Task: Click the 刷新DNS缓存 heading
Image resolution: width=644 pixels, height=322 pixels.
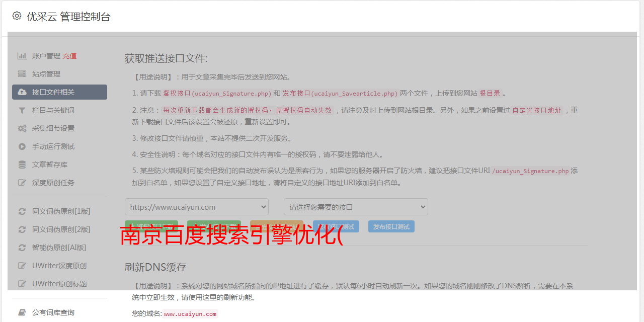Action: pyautogui.click(x=155, y=267)
